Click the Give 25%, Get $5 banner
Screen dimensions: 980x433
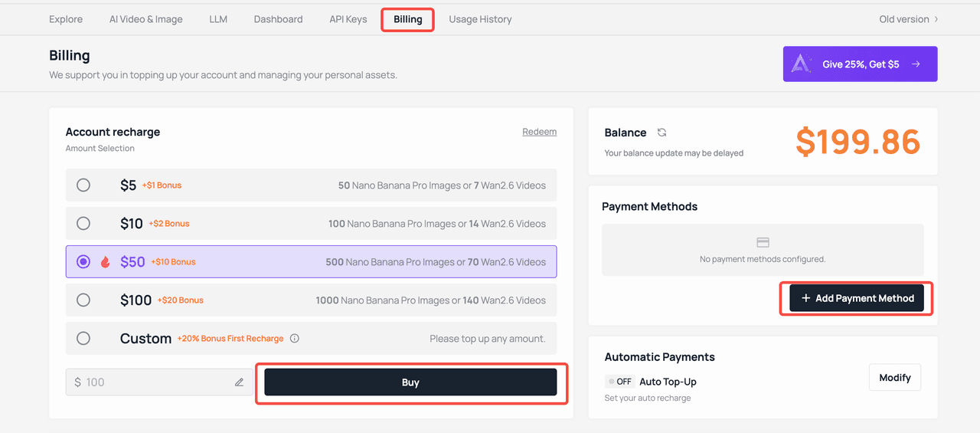point(860,64)
